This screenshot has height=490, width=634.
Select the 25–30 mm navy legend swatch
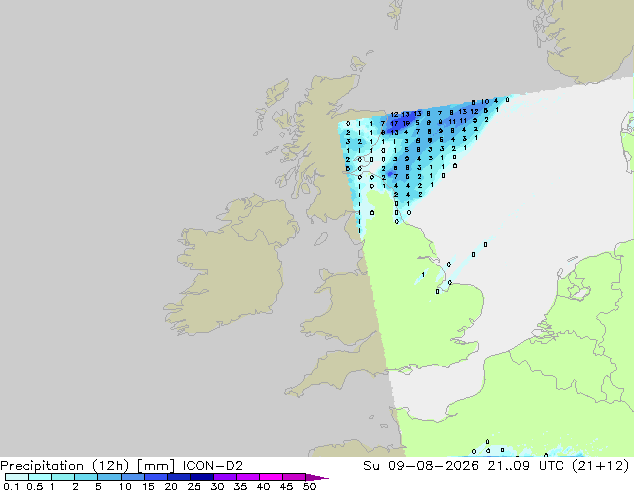coord(201,477)
